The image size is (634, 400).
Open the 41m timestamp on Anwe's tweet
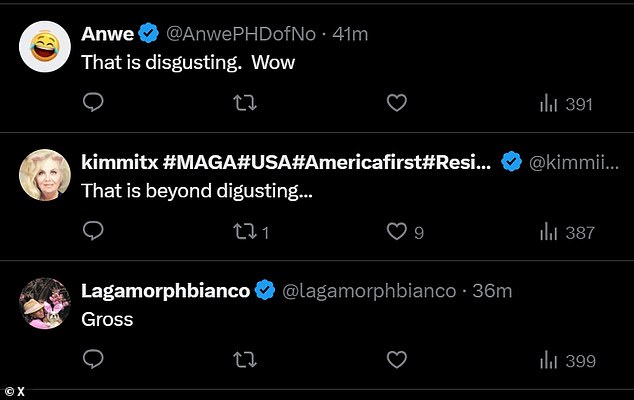(351, 34)
